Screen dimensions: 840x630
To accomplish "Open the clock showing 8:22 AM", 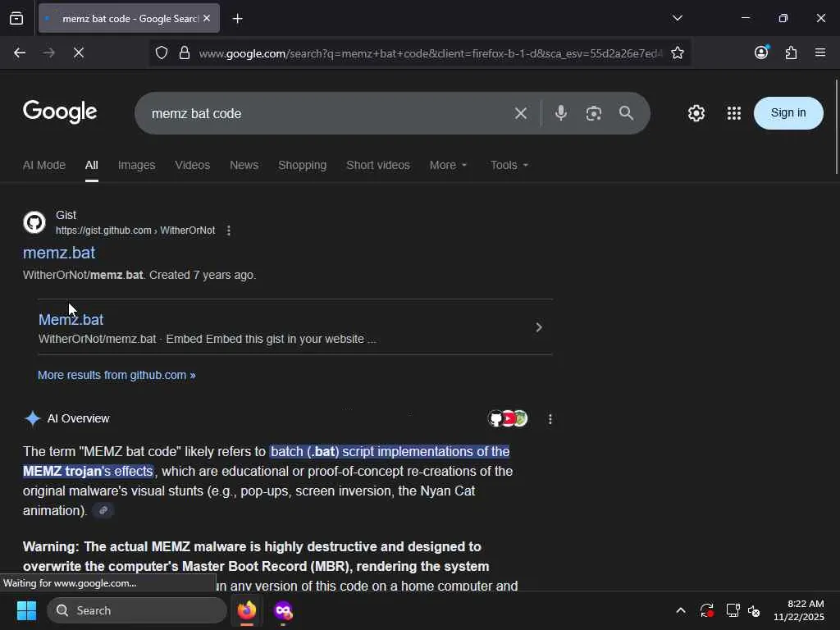I will [x=799, y=610].
